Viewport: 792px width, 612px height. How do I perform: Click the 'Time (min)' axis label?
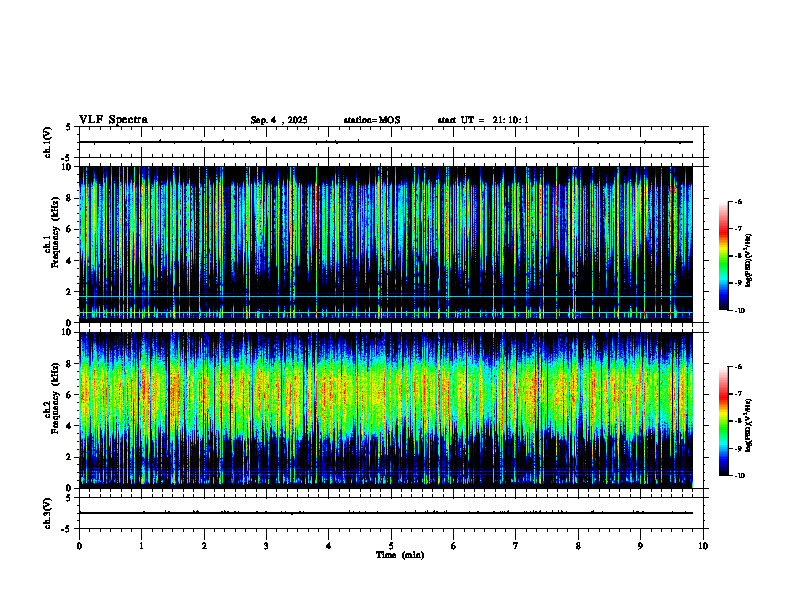pos(400,555)
